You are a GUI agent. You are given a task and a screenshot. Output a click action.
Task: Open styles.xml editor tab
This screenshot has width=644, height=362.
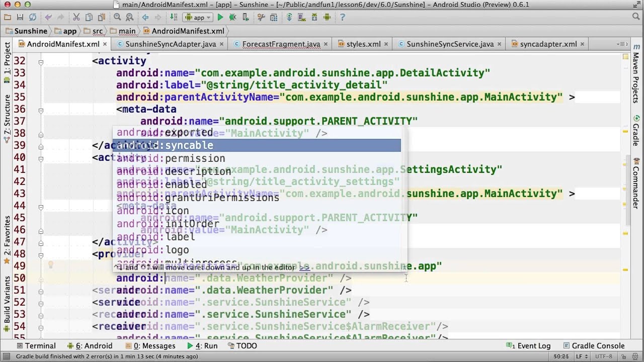click(x=363, y=44)
